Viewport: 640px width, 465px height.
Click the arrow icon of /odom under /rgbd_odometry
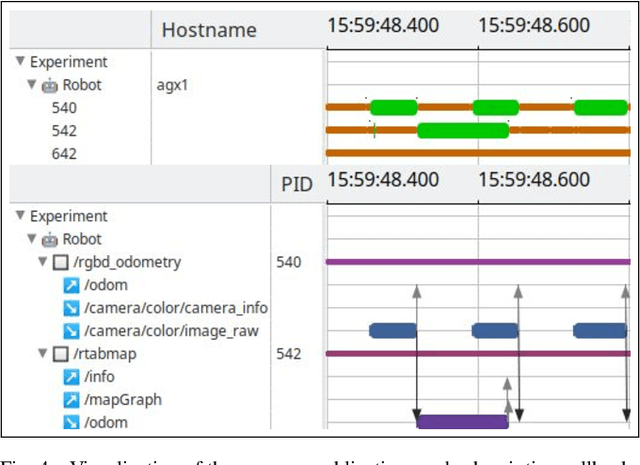71,285
